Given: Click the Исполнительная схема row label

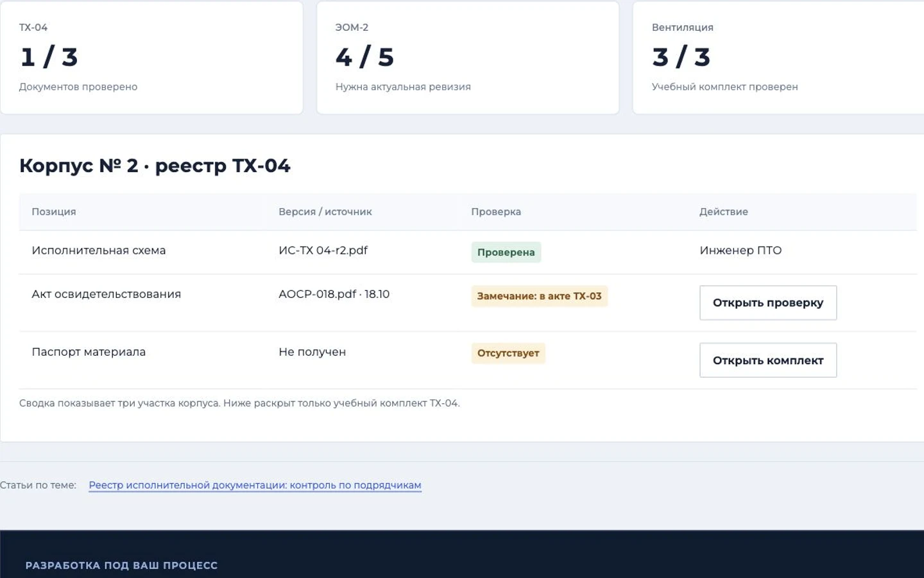Looking at the screenshot, I should (99, 250).
